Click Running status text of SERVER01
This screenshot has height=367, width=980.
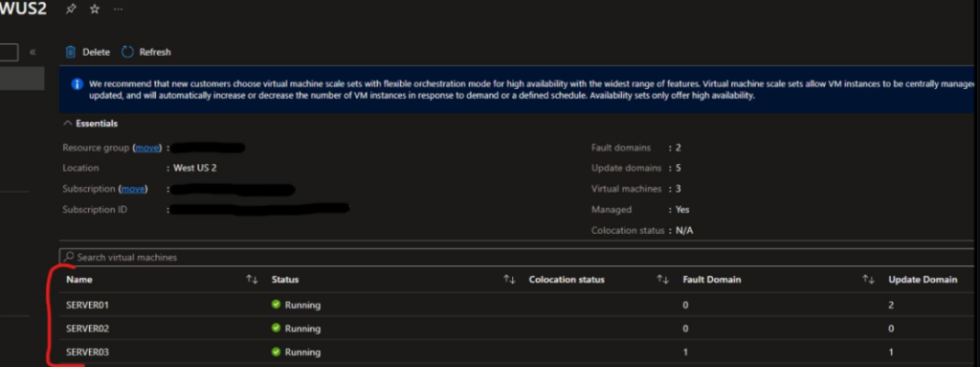pyautogui.click(x=302, y=305)
